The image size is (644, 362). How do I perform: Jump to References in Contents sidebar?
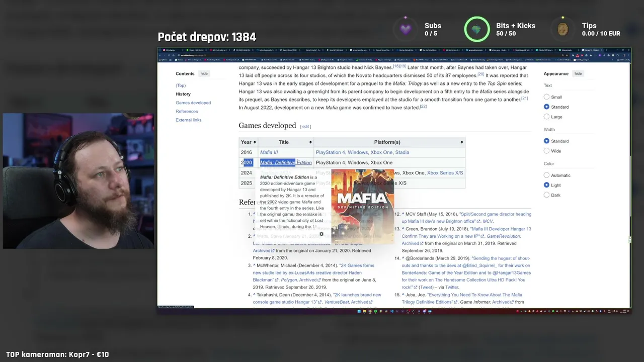coord(187,111)
